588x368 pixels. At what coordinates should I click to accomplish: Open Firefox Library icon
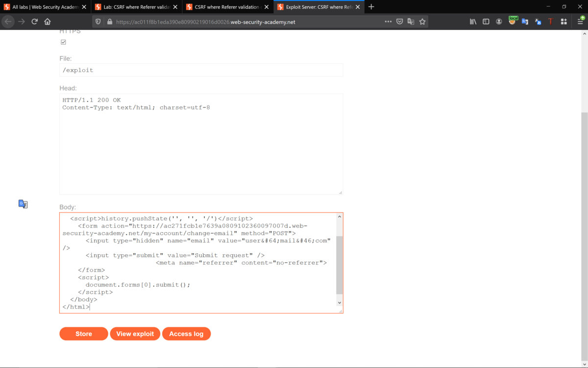click(473, 22)
